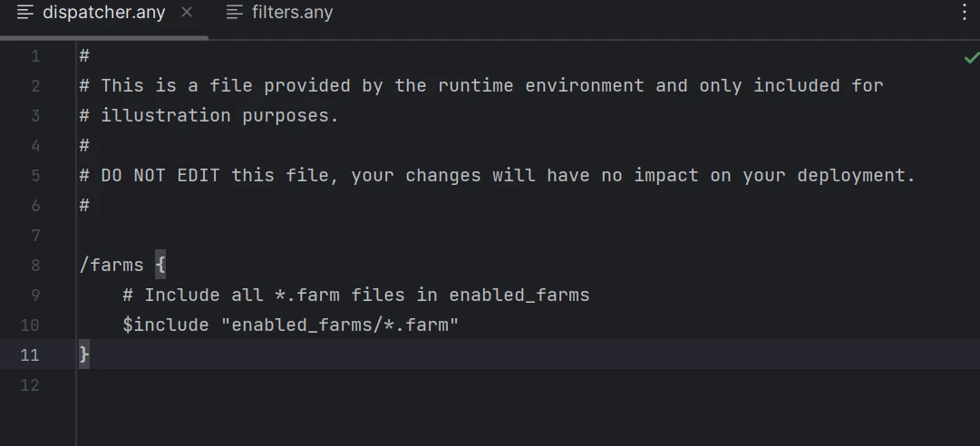Click the file icon on dispatcher.any tab

pyautogui.click(x=25, y=13)
